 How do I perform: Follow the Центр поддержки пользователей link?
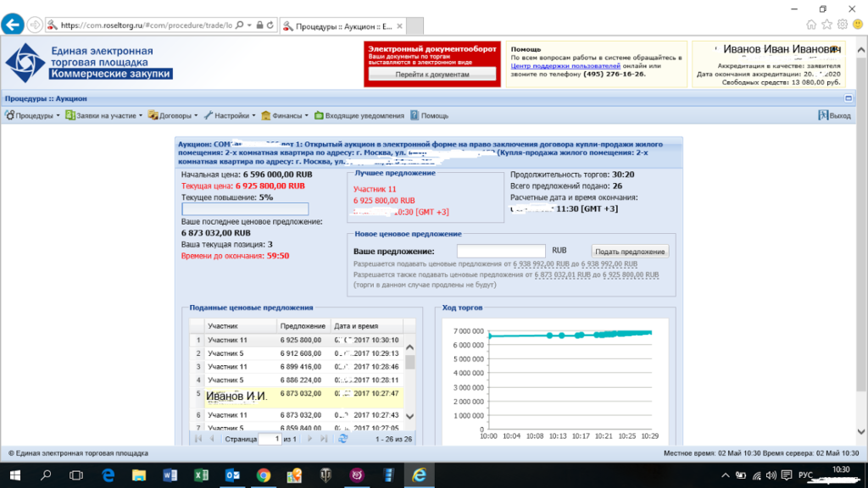565,65
